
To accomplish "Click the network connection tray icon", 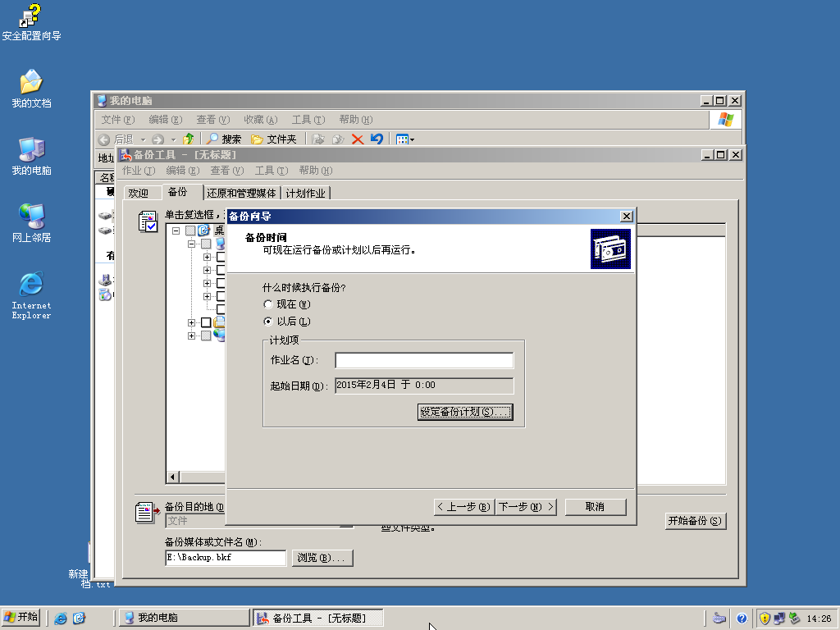I will click(779, 619).
